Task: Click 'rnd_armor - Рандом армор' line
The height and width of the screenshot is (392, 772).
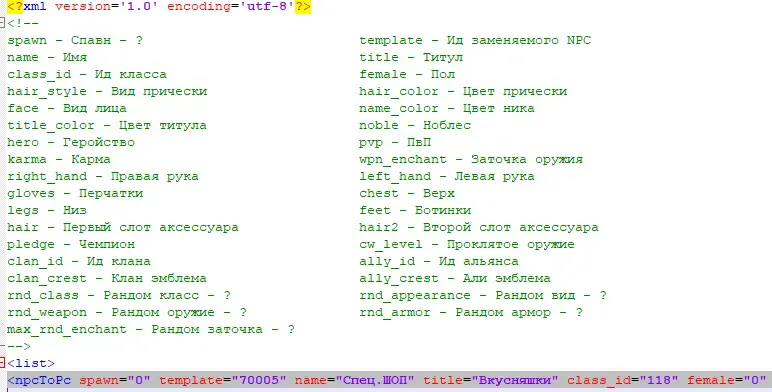Action: coord(471,313)
